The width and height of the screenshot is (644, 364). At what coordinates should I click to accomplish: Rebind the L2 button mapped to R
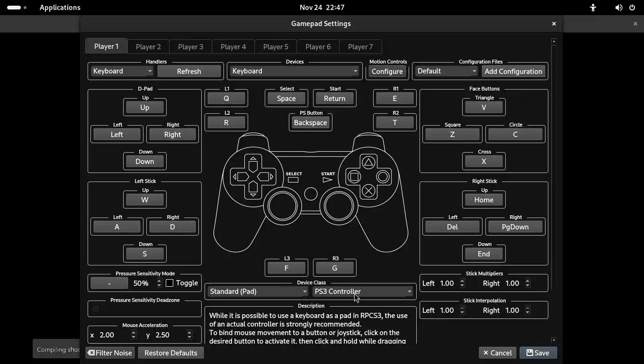pyautogui.click(x=226, y=123)
